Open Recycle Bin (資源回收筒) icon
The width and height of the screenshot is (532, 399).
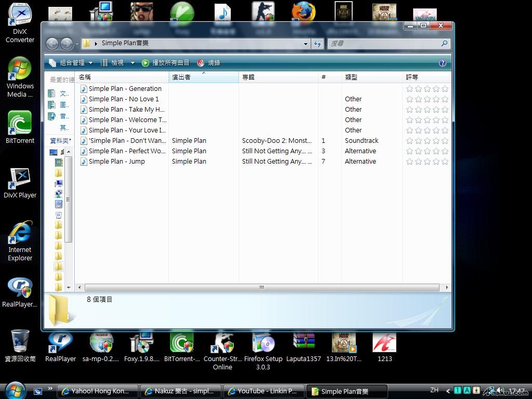pos(20,345)
